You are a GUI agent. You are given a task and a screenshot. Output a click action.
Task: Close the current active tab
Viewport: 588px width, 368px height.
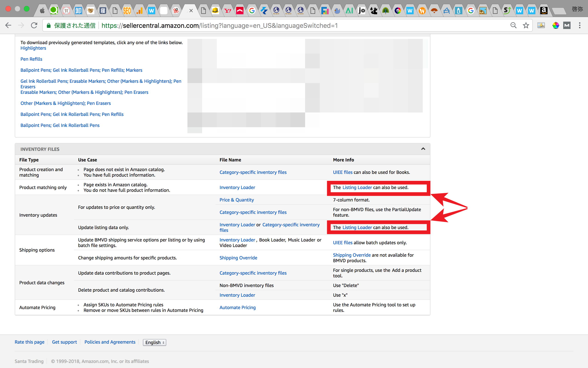pos(191,11)
